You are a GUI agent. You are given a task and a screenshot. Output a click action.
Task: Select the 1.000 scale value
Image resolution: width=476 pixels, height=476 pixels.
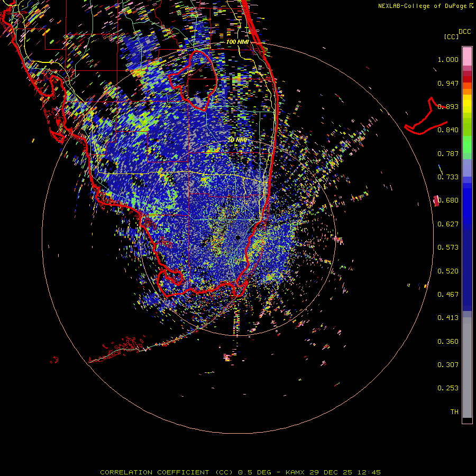point(448,59)
